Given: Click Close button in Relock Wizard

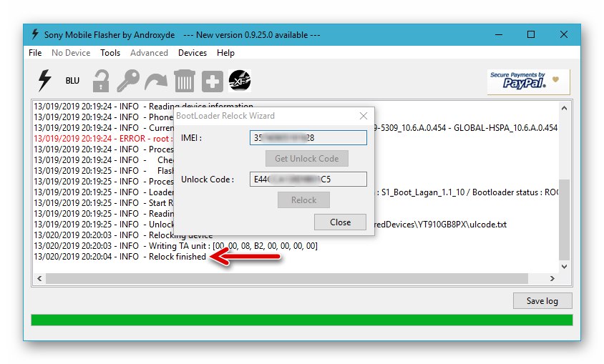Looking at the screenshot, I should click(x=340, y=222).
